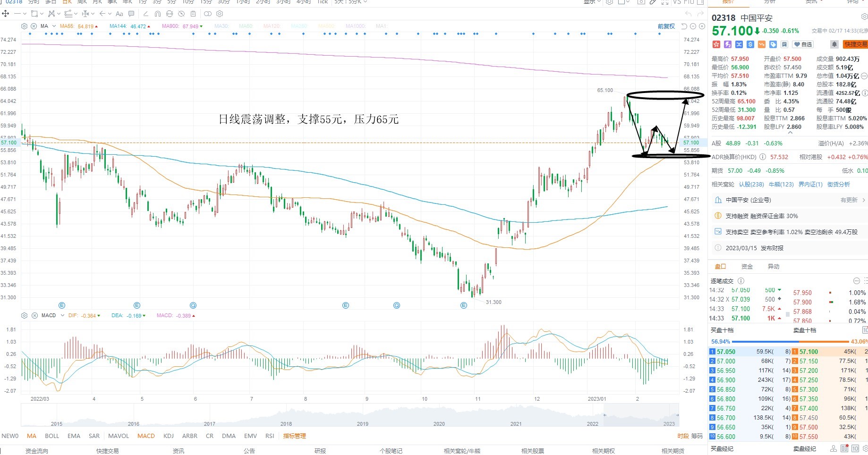The width and height of the screenshot is (868, 455).
Task: Open dropdown of line drawing tool
Action: click(25, 14)
